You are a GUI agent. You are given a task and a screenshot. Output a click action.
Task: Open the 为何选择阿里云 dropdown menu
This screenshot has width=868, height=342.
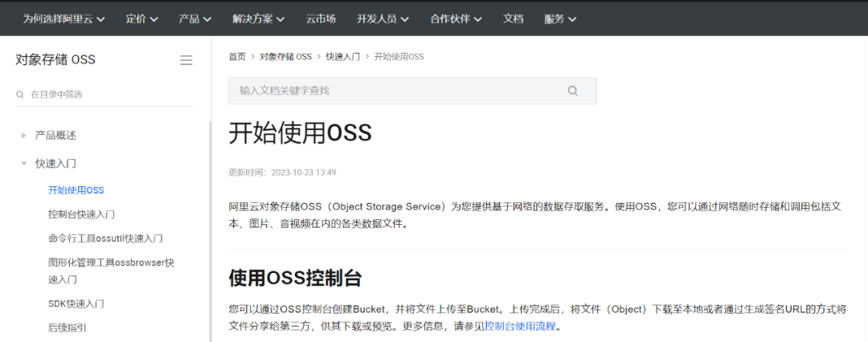point(63,18)
